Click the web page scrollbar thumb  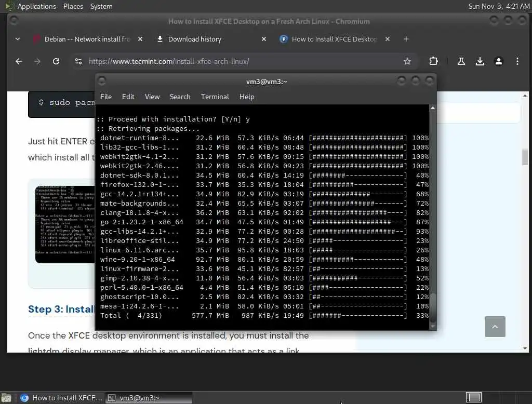(525, 157)
